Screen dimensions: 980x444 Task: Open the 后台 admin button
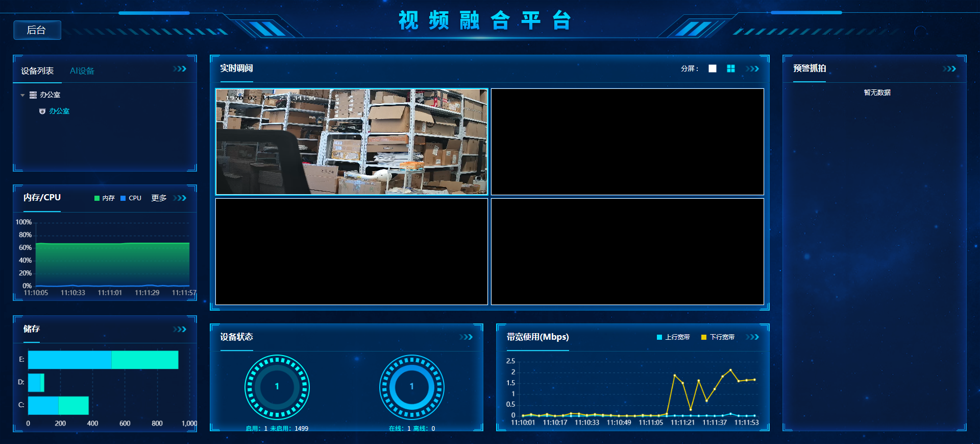(37, 30)
